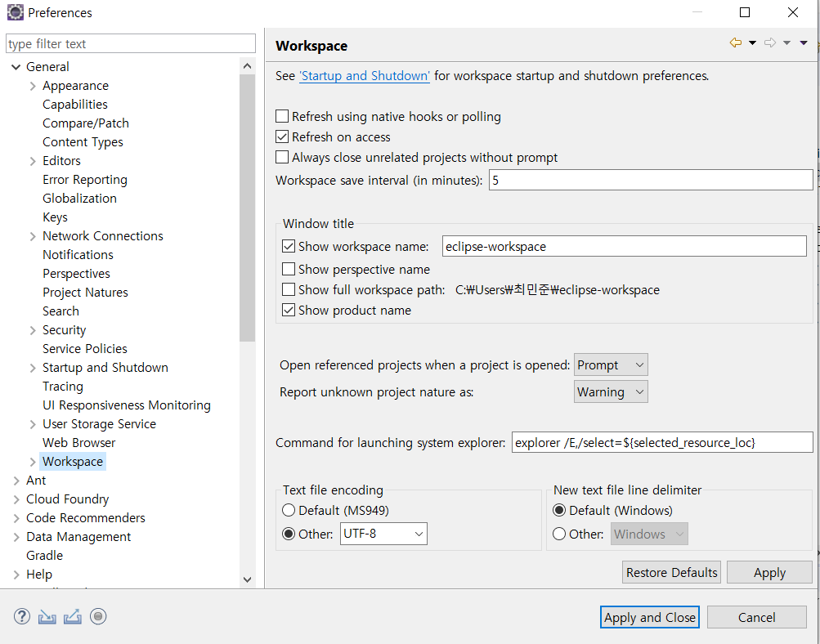Image resolution: width=820 pixels, height=644 pixels.
Task: Click the workspace save interval field
Action: click(651, 180)
